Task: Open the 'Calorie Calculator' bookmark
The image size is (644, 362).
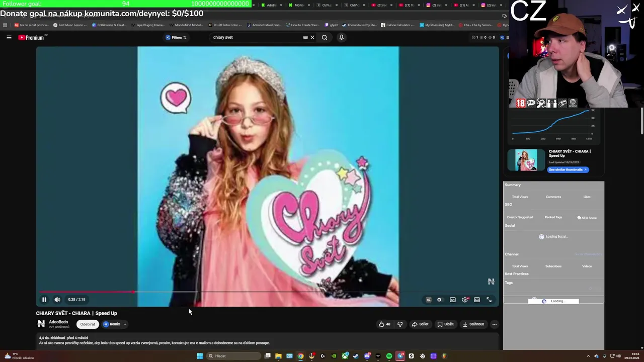Action: click(398, 25)
